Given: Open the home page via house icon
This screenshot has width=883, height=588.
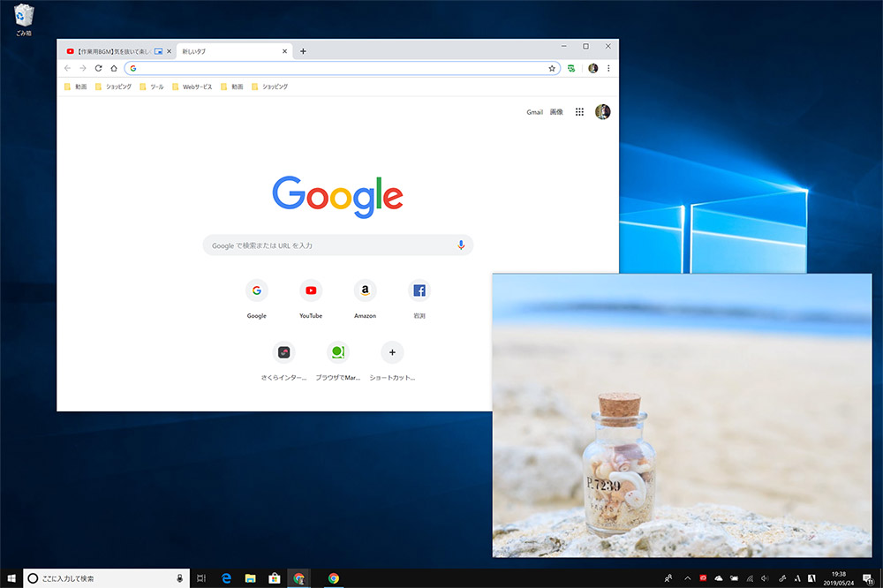Looking at the screenshot, I should click(x=114, y=68).
